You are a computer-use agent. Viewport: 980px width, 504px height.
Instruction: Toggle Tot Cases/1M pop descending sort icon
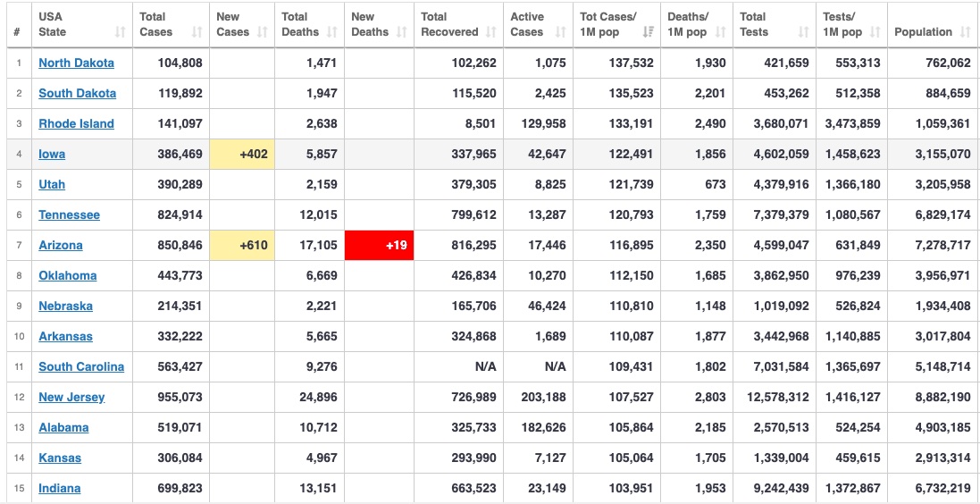pyautogui.click(x=649, y=32)
